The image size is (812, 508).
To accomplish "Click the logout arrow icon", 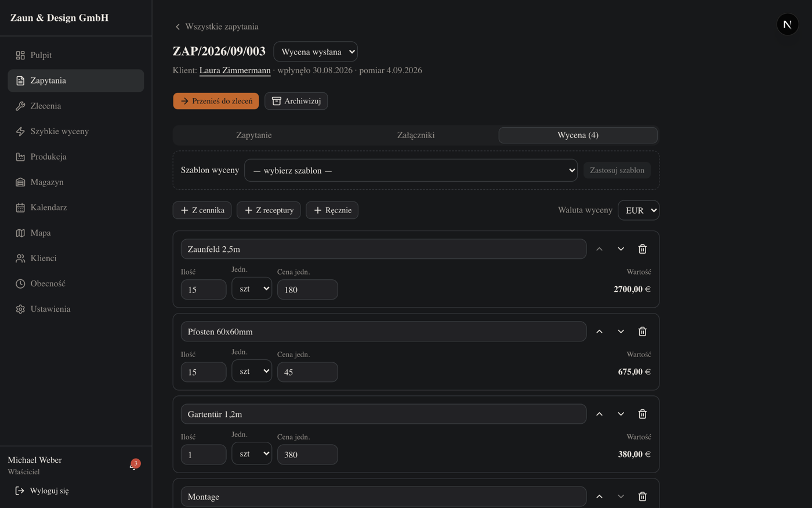I will tap(20, 491).
